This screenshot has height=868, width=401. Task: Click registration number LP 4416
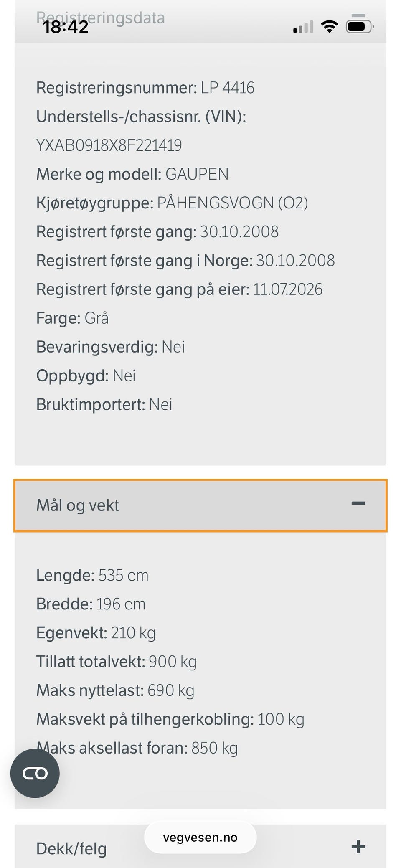point(227,88)
